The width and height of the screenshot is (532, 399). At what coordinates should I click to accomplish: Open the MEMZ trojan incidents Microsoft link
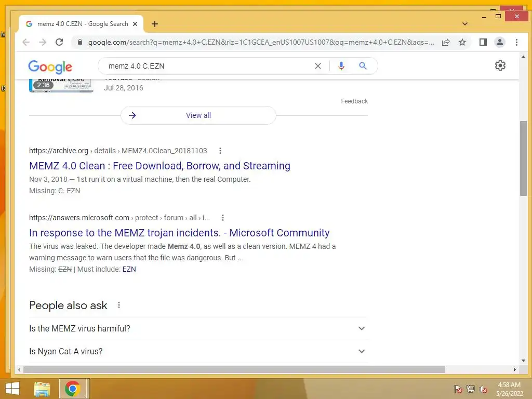[x=179, y=233]
